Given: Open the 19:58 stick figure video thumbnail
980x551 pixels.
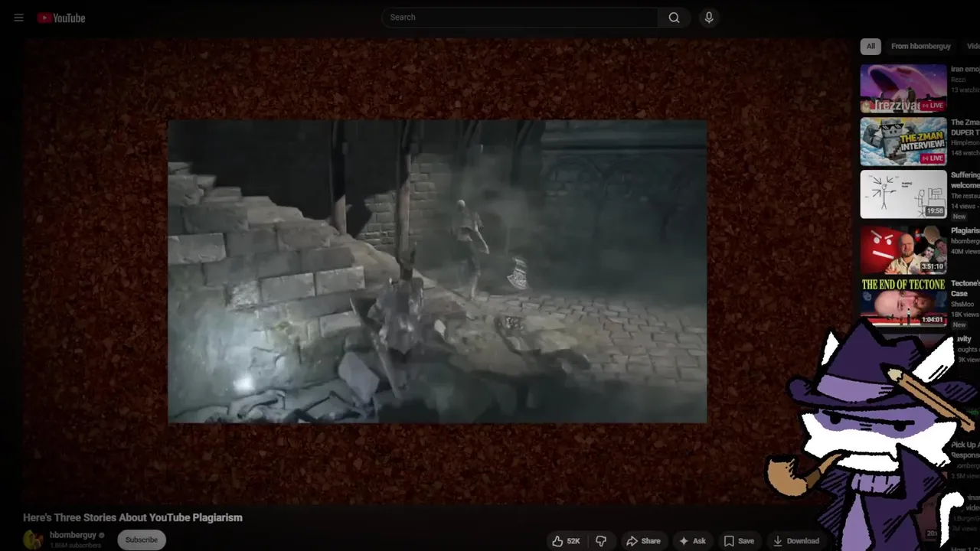Looking at the screenshot, I should 903,194.
